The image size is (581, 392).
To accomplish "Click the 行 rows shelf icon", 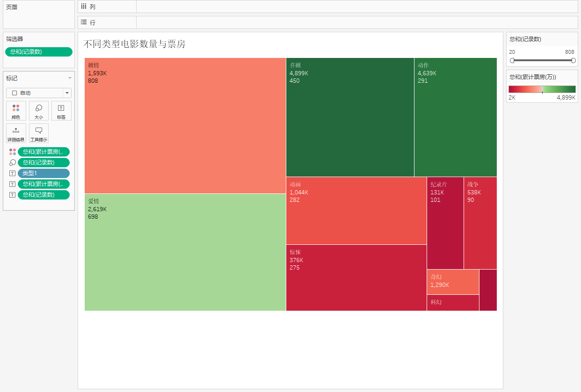I will coord(84,22).
